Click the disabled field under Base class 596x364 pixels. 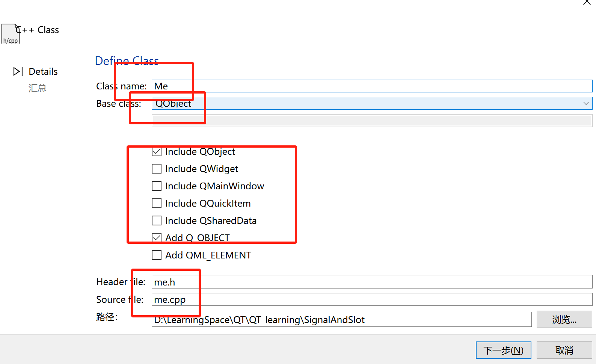click(372, 121)
